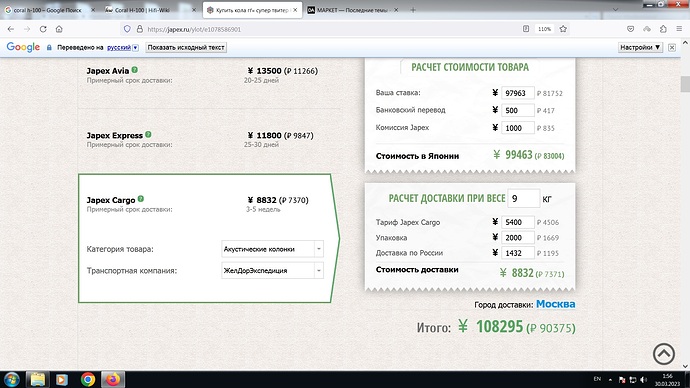The height and width of the screenshot is (388, 690).
Task: Click the Japex Avia green help icon
Action: pyautogui.click(x=135, y=70)
